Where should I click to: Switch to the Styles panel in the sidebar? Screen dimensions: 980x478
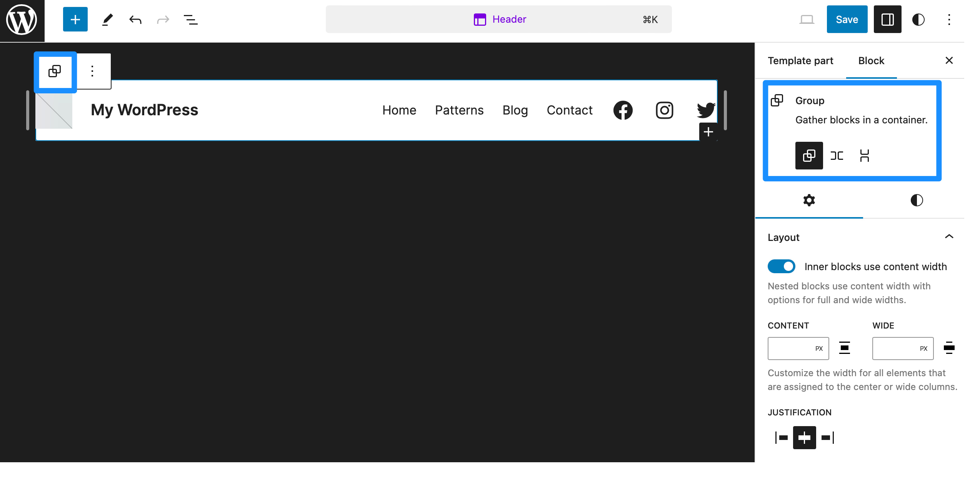click(x=917, y=200)
